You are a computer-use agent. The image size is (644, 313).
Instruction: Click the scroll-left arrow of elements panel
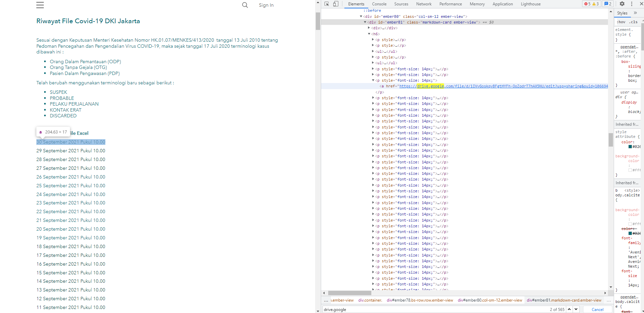tap(324, 293)
